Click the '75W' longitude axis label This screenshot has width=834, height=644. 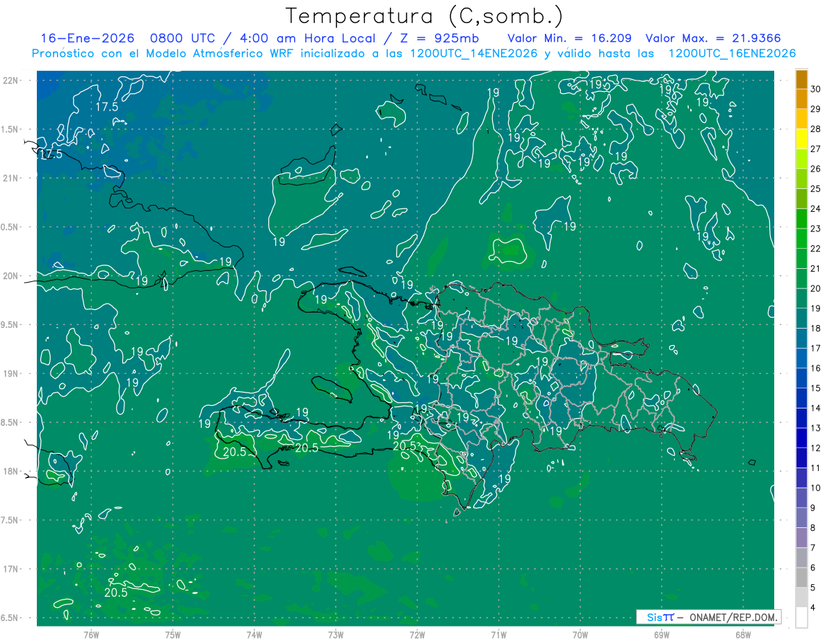point(173,634)
